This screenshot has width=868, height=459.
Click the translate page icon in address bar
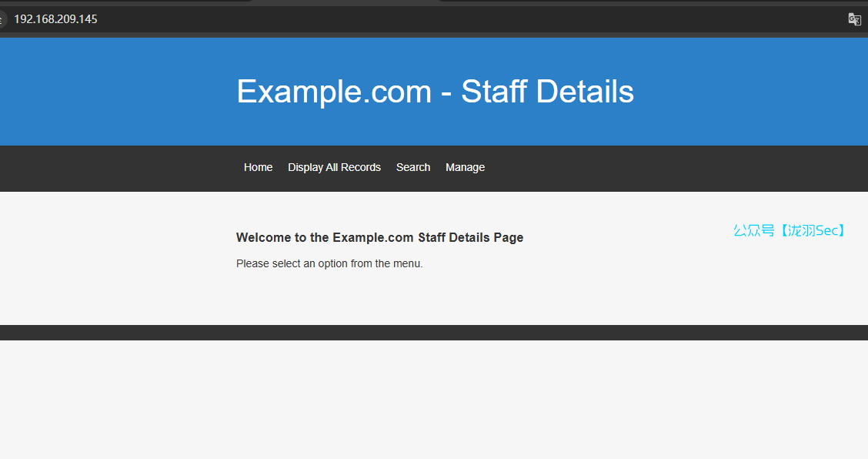click(854, 19)
